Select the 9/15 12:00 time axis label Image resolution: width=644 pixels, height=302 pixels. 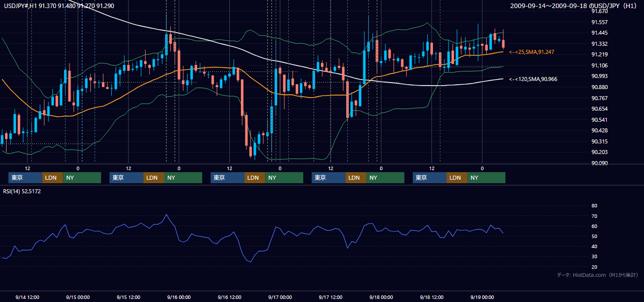click(128, 297)
